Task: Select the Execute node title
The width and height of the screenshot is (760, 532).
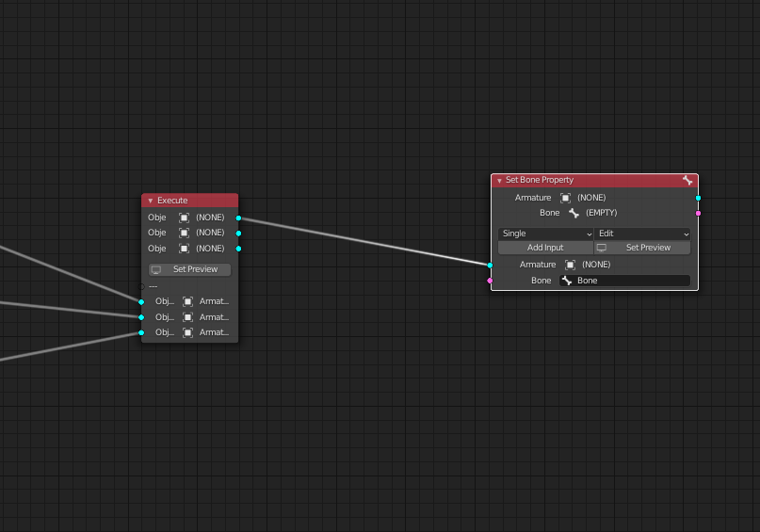Action: click(172, 201)
